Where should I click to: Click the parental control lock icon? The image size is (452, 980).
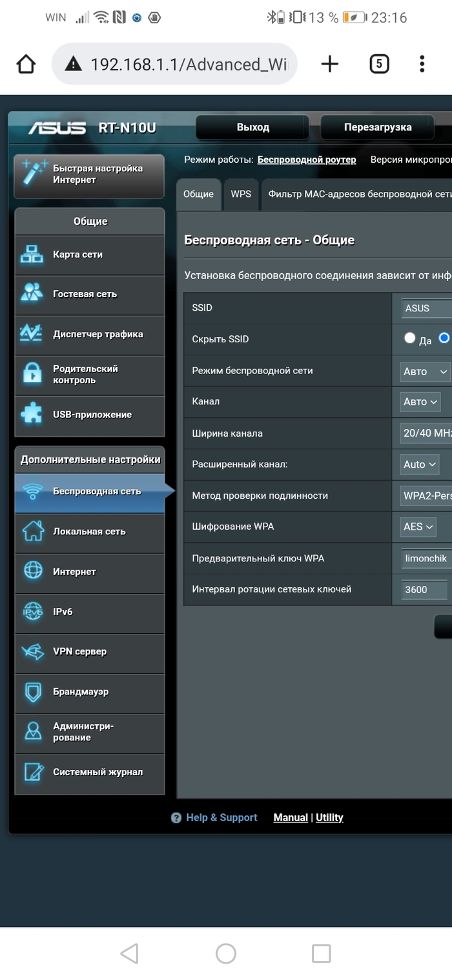[x=32, y=374]
